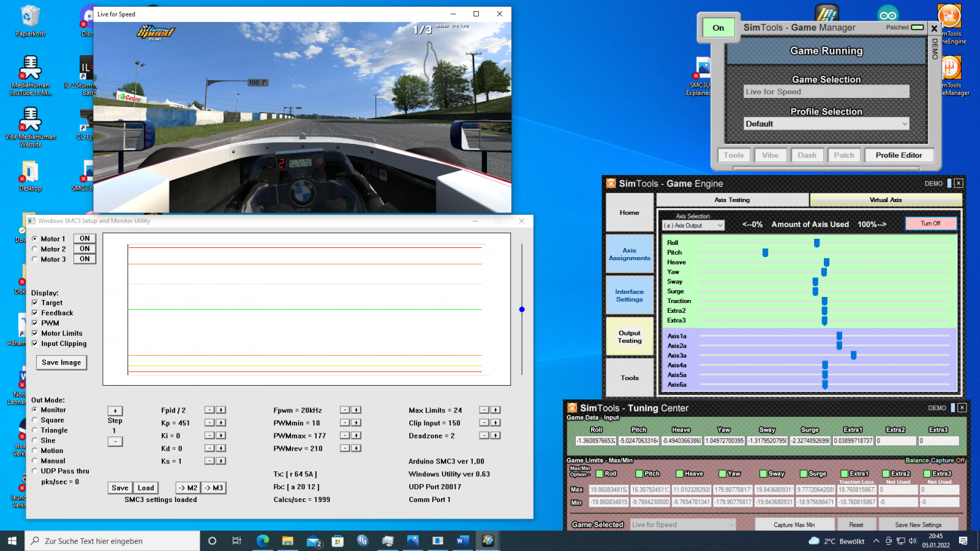Click audio app taskbar icon with waves

(x=363, y=541)
